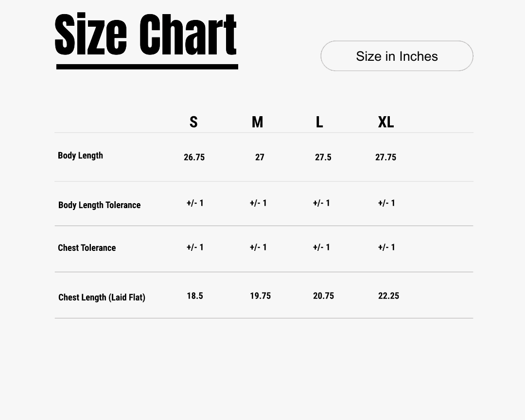Click the body length value 27 for M

[x=260, y=157]
